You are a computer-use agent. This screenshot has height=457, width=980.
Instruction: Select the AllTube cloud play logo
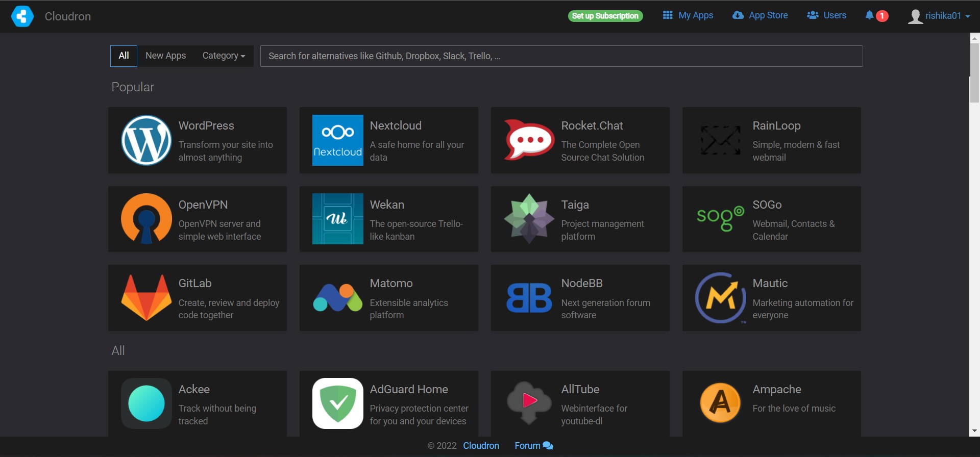(529, 402)
